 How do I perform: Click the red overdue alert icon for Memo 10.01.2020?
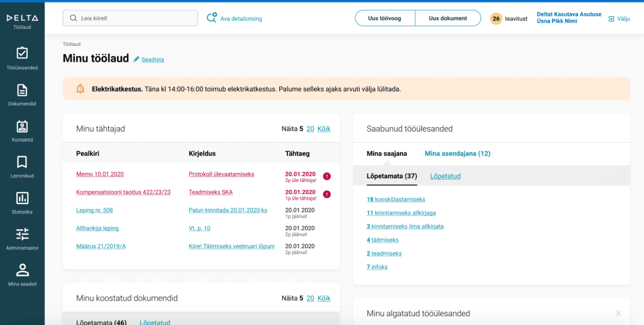tap(326, 176)
